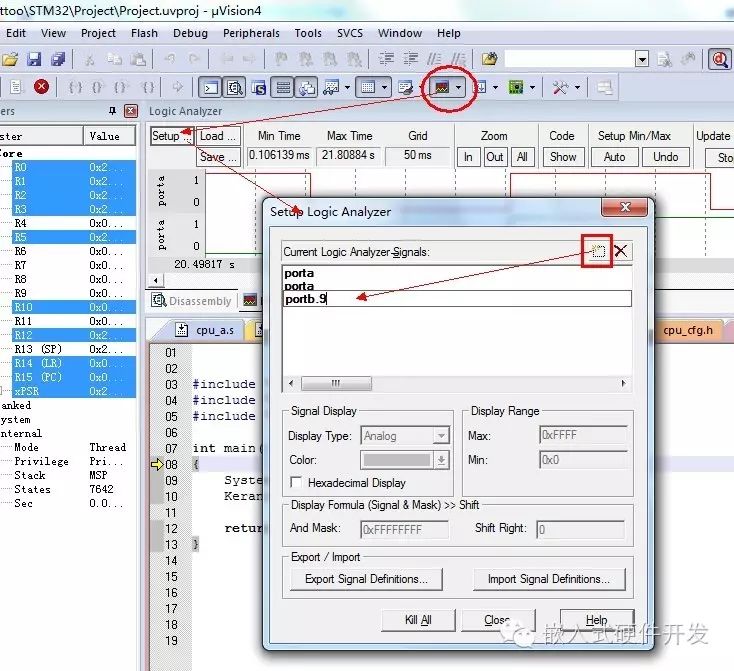
Task: Click the Redo arrow icon in the toolbar
Action: pos(194,59)
